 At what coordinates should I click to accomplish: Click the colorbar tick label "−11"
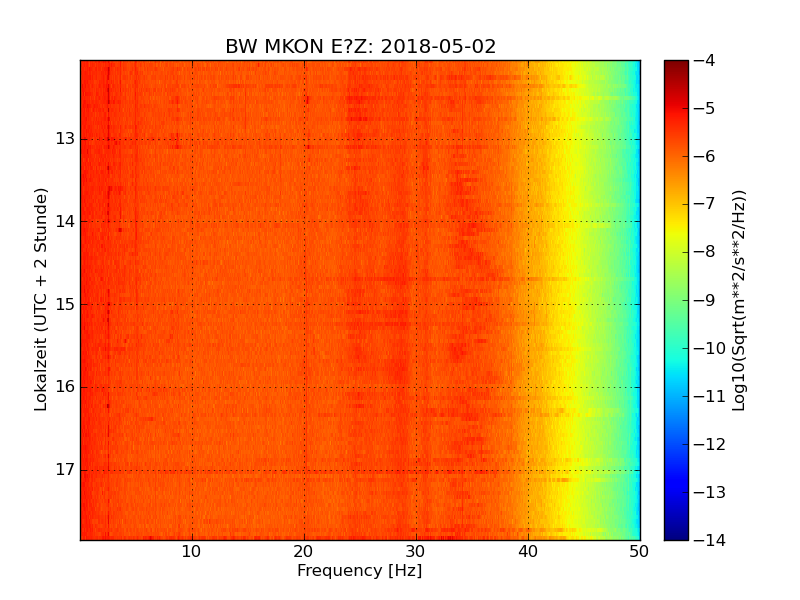(710, 396)
